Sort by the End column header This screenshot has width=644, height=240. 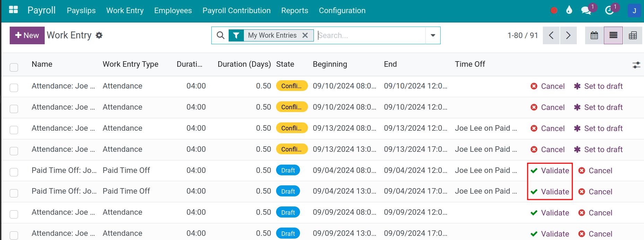[x=390, y=64]
